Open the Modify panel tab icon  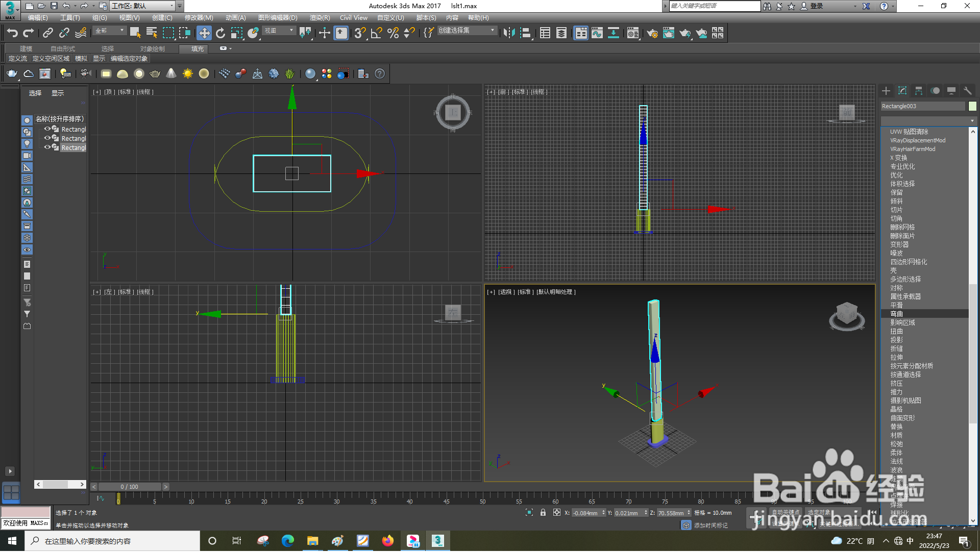(902, 91)
